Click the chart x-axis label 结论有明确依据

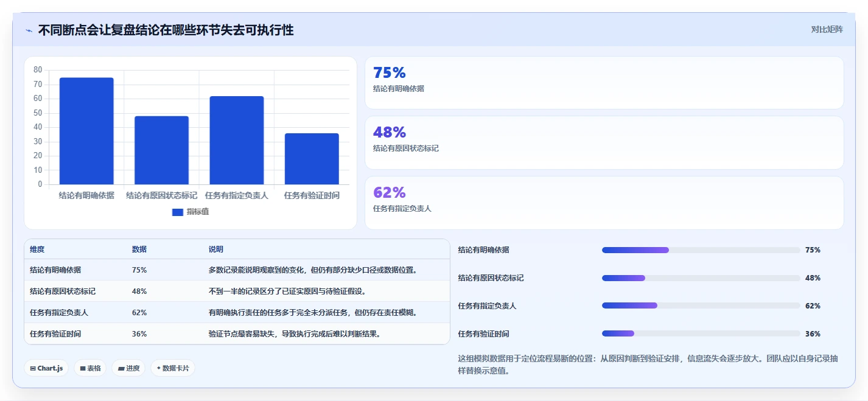(x=86, y=195)
